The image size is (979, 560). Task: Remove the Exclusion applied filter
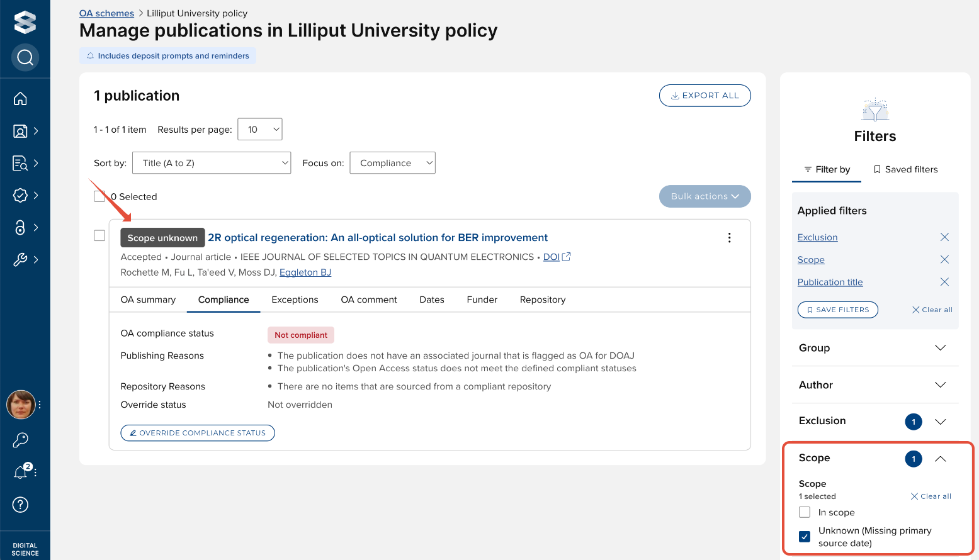(x=944, y=237)
